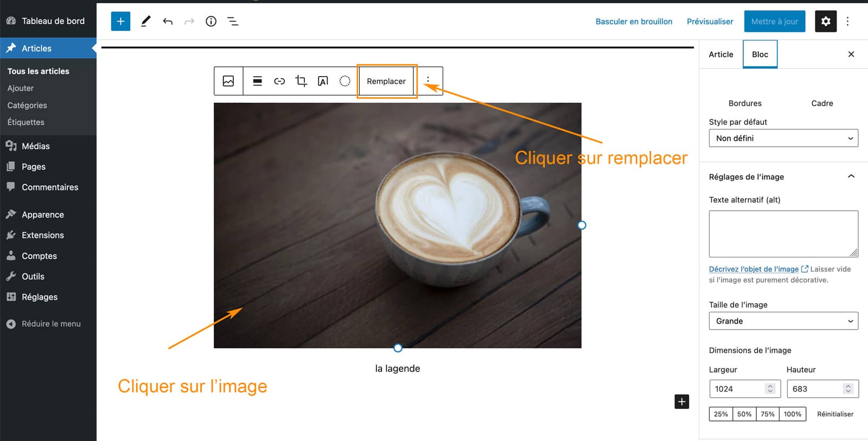Switch to the Bloc tab

point(760,54)
